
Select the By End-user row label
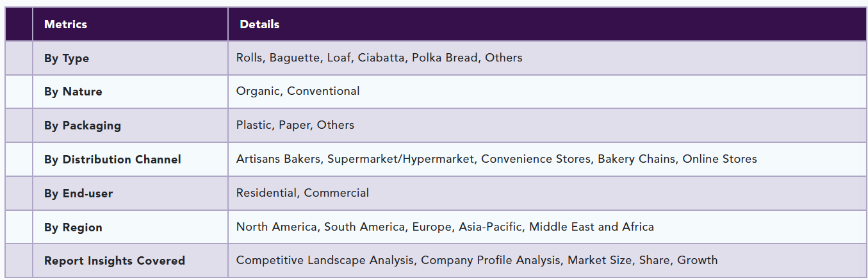pos(78,194)
